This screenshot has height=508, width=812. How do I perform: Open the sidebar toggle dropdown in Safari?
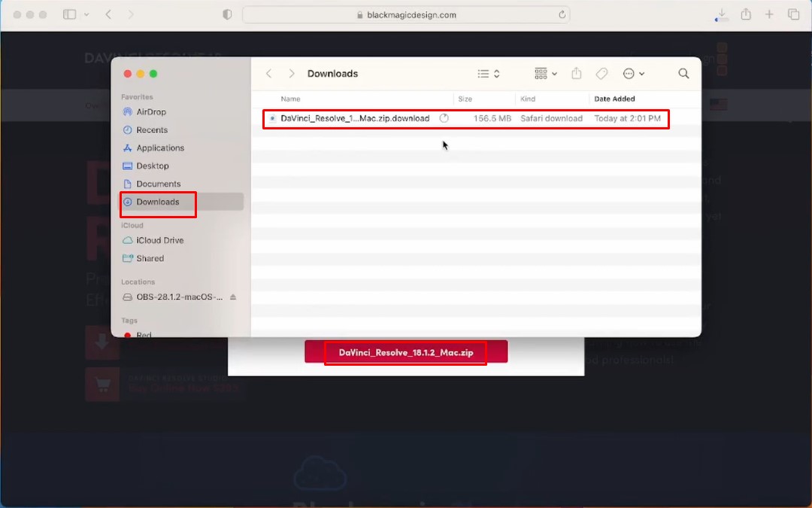coord(86,14)
